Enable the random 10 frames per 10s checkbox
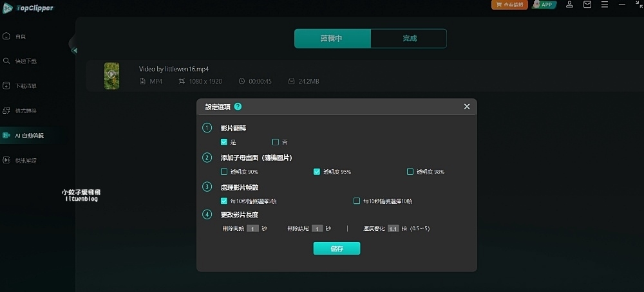 pos(357,201)
